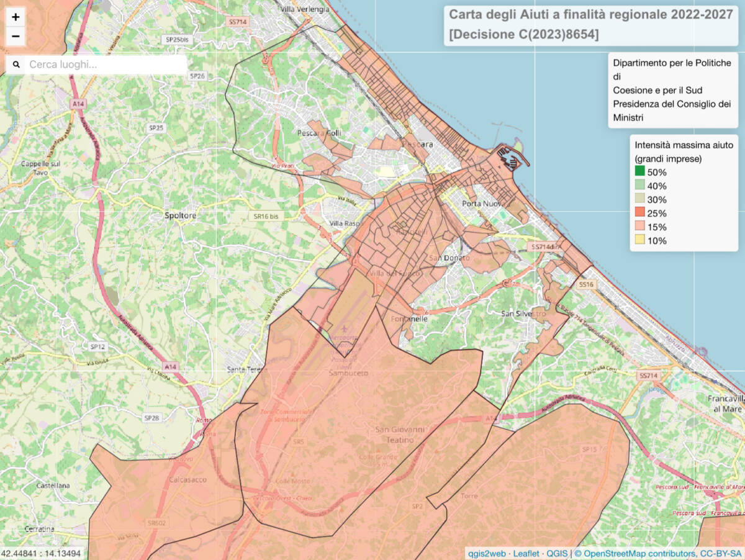Screen dimensions: 745x560
Task: Click the 40% light green legend swatch
Action: tap(640, 186)
